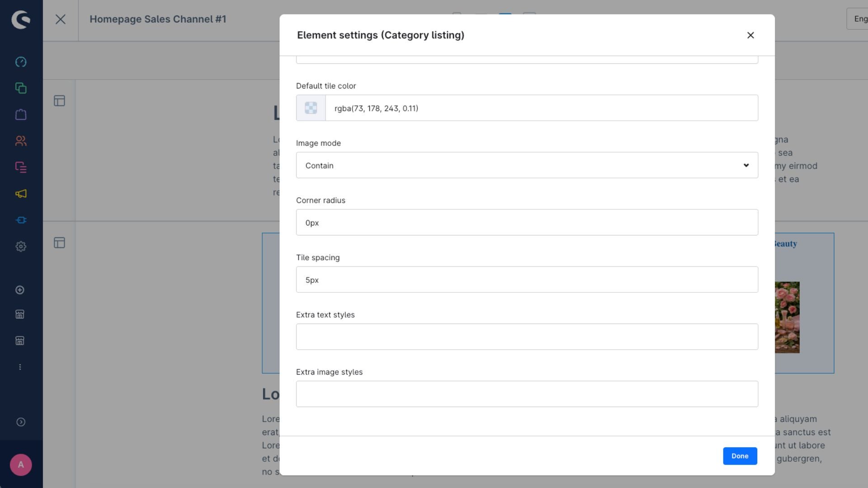Open the Extensions plug icon

(x=21, y=220)
